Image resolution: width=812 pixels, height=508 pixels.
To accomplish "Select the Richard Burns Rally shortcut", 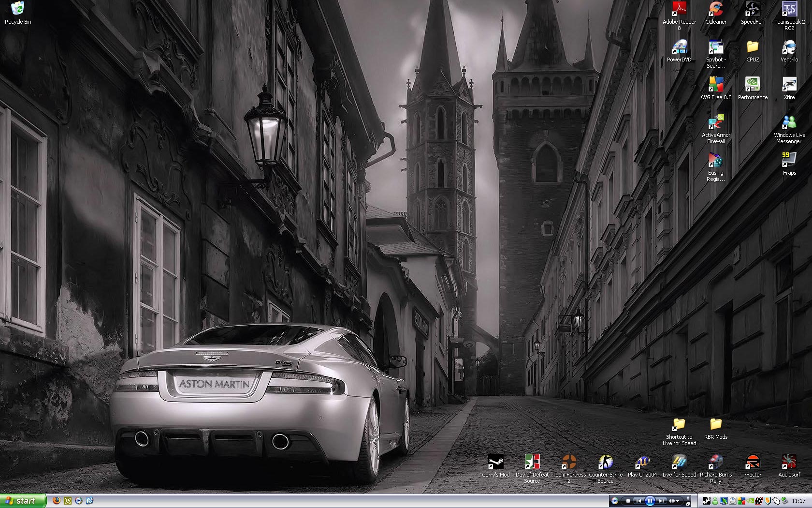I will [716, 469].
